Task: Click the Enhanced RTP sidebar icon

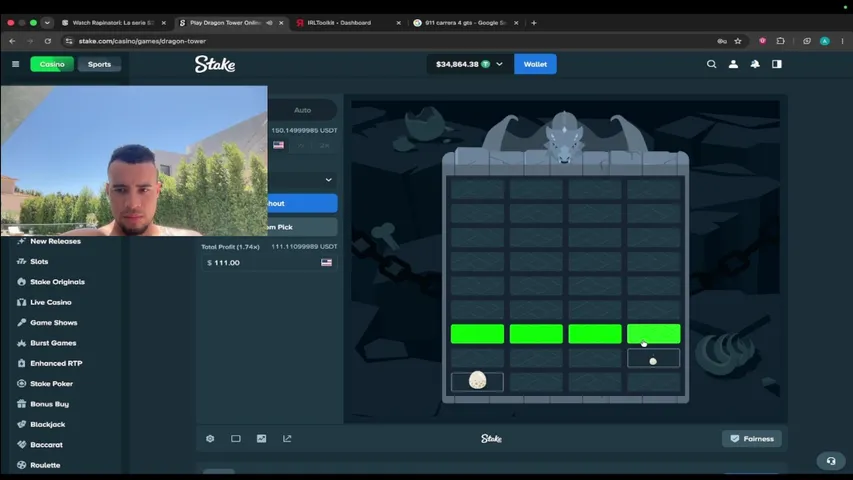Action: (21, 363)
